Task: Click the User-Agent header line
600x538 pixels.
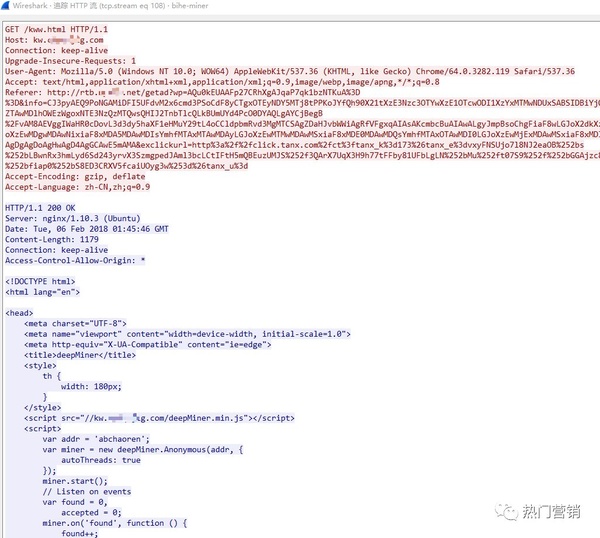Action: click(290, 72)
